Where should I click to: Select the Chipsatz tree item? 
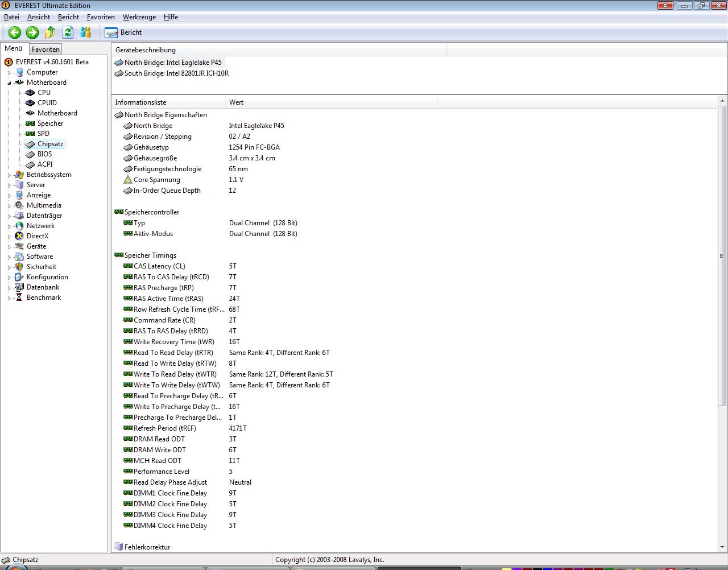point(50,144)
